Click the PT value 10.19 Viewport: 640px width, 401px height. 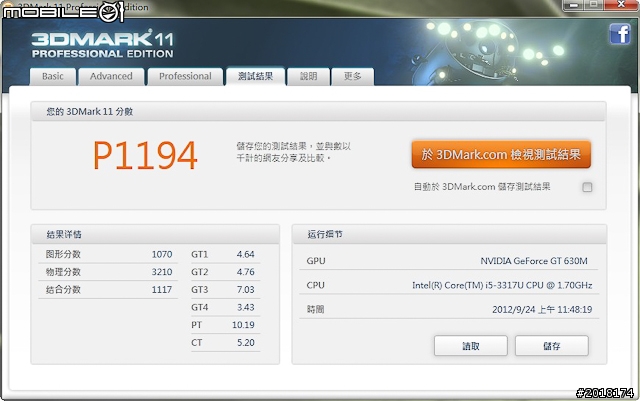(243, 325)
